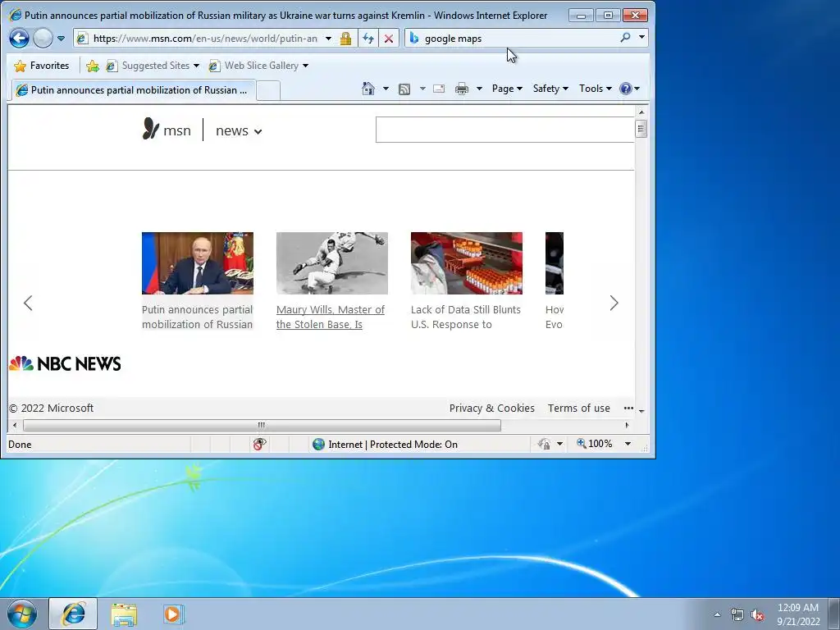The image size is (840, 630).
Task: Go to the Home page icon
Action: [x=368, y=89]
